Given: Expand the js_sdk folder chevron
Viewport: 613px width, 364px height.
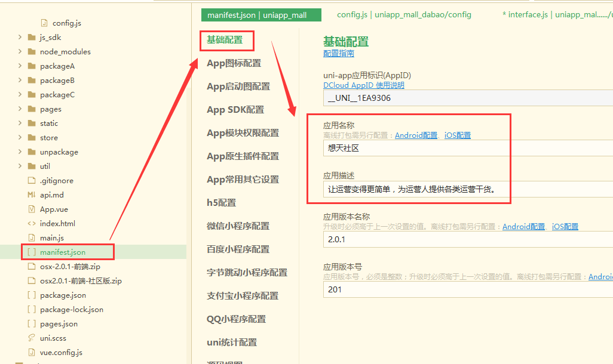Looking at the screenshot, I should point(20,37).
